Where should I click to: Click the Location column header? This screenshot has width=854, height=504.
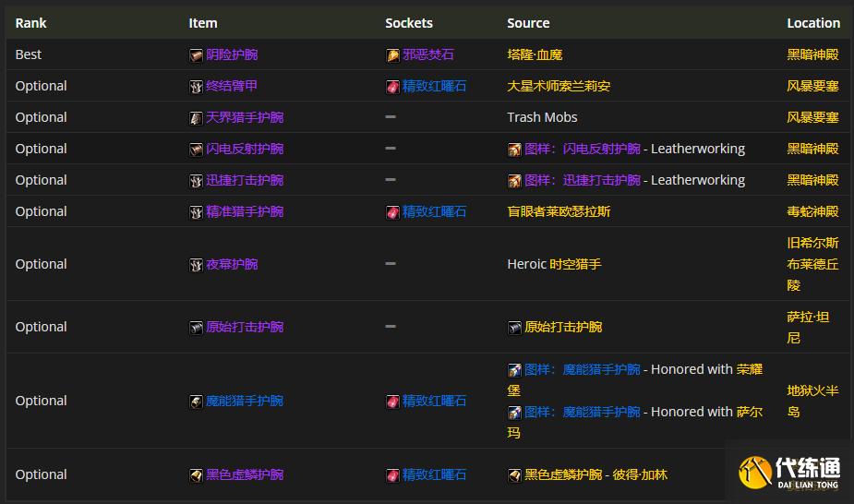[813, 22]
